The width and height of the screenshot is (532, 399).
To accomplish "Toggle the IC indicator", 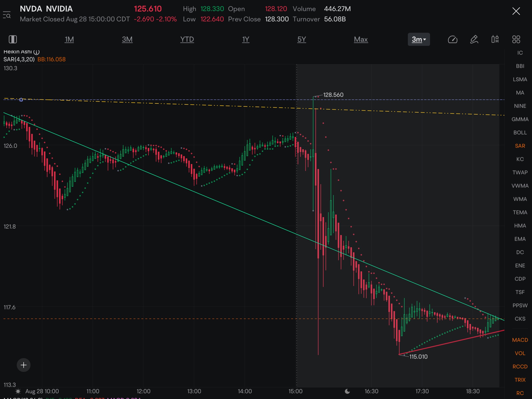I will tap(520, 53).
